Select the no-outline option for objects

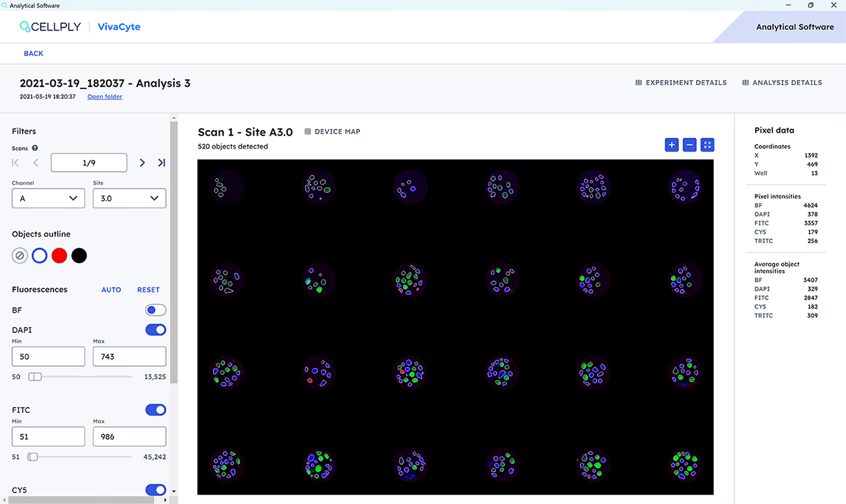pos(19,255)
